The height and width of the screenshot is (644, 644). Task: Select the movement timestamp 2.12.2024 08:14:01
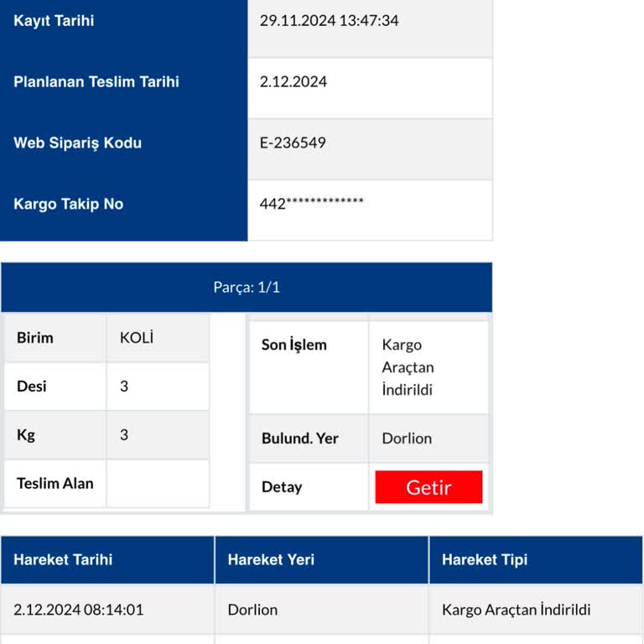coord(78,610)
